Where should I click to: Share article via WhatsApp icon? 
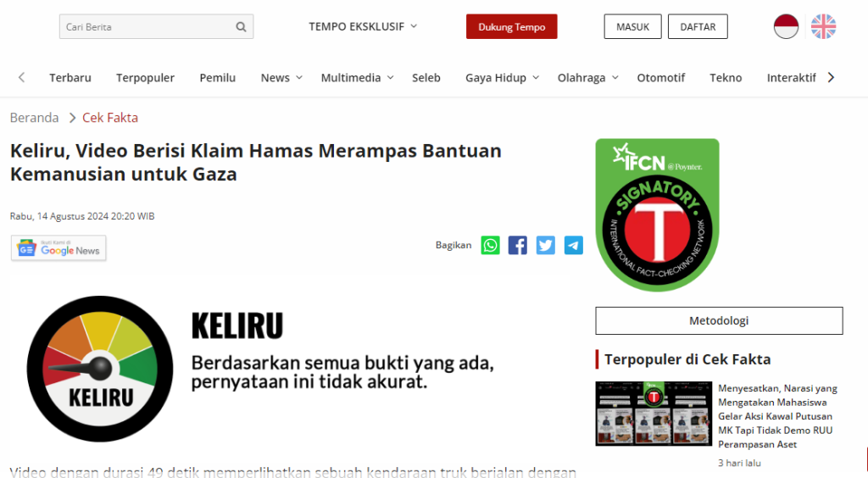coord(490,245)
